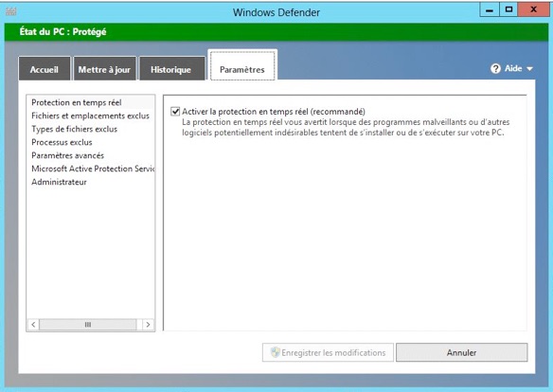Click the shield icon on Enregistrer button

coord(276,352)
